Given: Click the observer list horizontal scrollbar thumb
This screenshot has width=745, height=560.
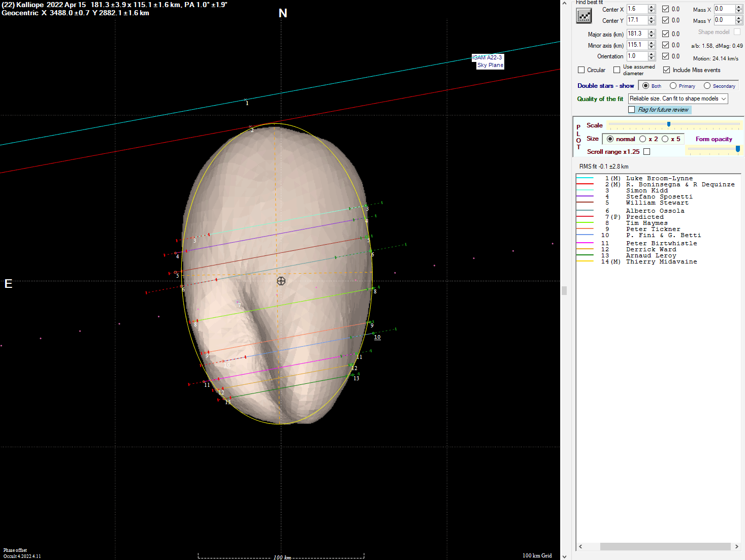Looking at the screenshot, I should point(665,547).
